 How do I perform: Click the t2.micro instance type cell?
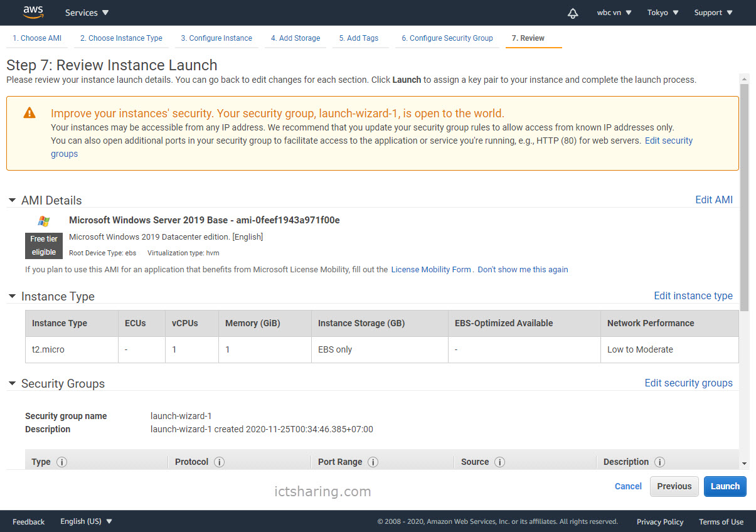72,349
